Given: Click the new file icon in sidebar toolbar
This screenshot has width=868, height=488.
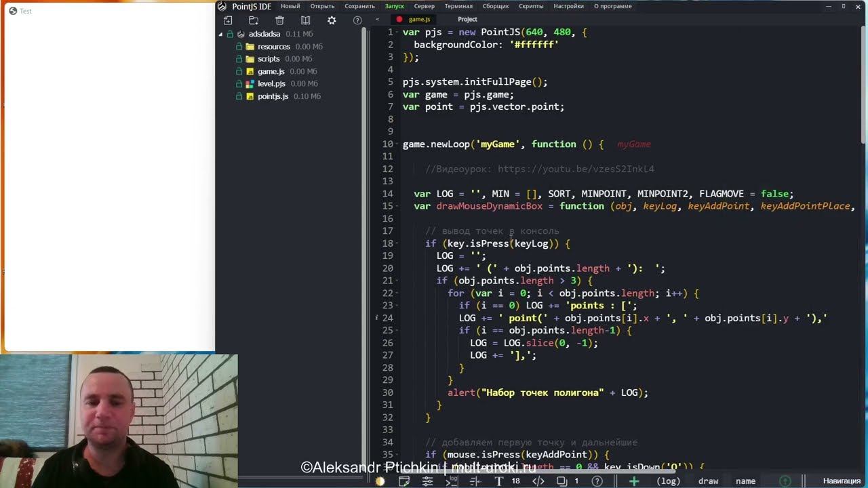Looking at the screenshot, I should (228, 20).
